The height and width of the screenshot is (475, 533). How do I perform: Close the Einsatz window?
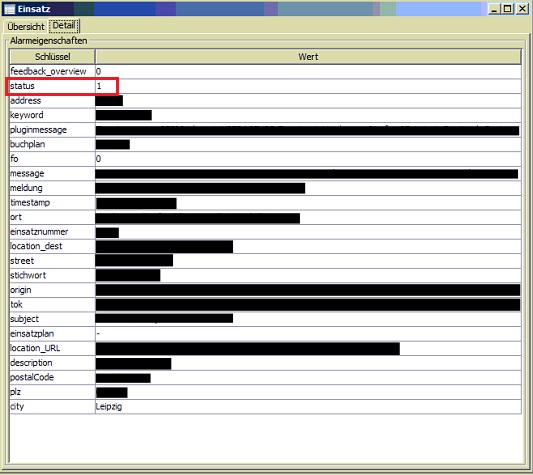tap(522, 9)
